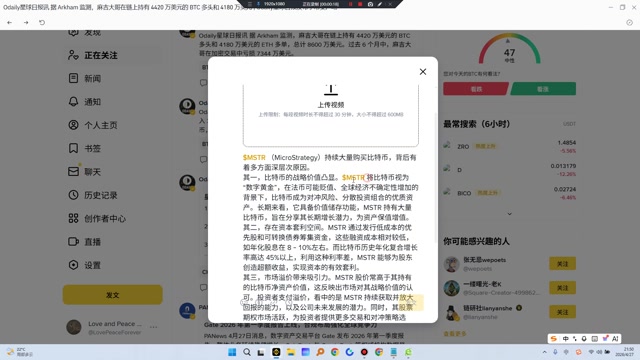Open taskbar Search
The width and height of the screenshot is (640, 360).
247,352
